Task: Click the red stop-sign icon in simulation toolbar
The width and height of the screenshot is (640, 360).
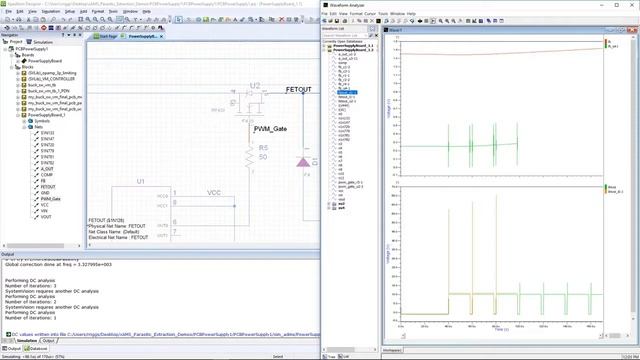Action: (x=43, y=28)
